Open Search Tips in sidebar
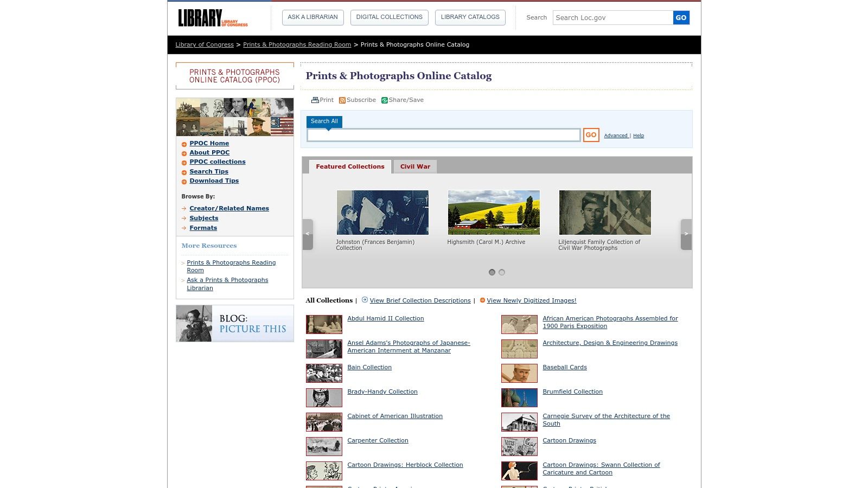Viewport: 868px width, 488px height. pyautogui.click(x=209, y=171)
